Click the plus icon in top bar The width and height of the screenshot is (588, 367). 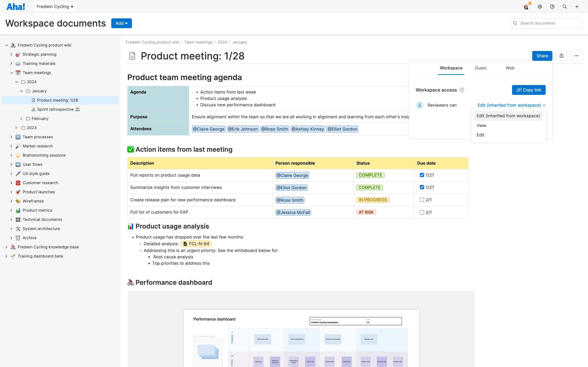tap(577, 7)
